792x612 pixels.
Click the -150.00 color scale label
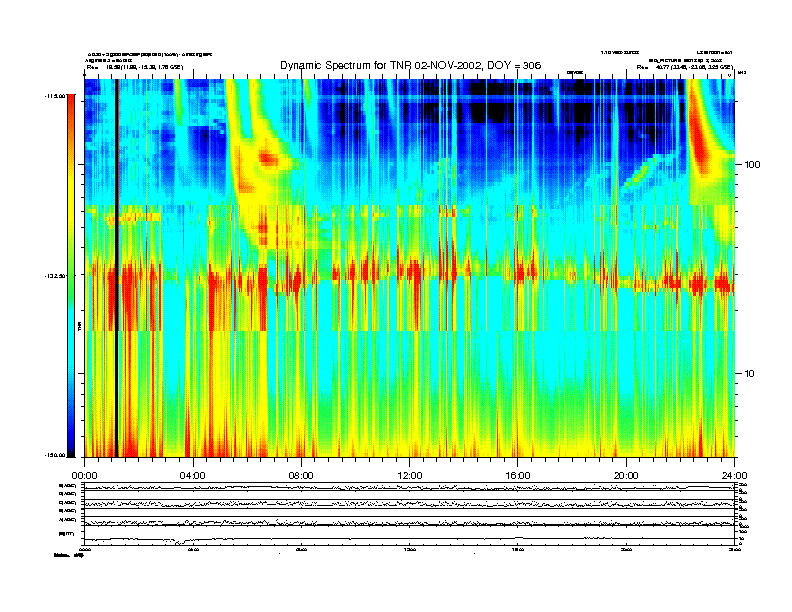pyautogui.click(x=55, y=455)
